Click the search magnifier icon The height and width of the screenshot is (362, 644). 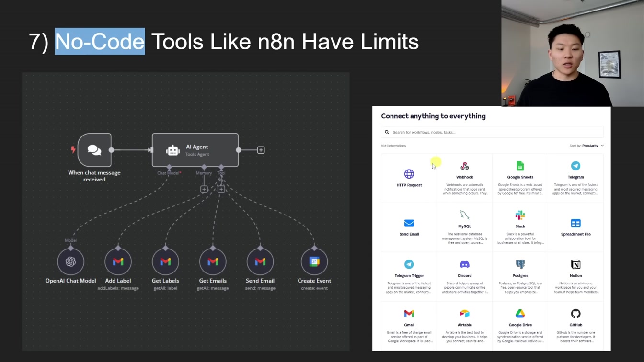387,132
